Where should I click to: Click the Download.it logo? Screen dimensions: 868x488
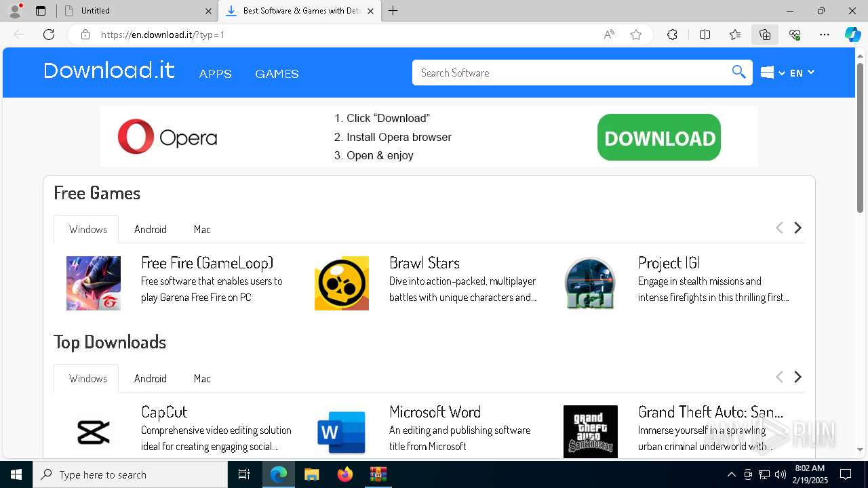109,70
